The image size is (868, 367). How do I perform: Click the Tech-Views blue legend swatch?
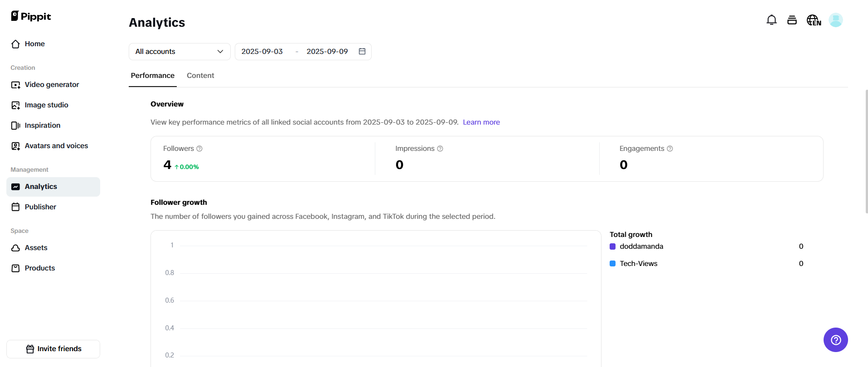(x=613, y=264)
